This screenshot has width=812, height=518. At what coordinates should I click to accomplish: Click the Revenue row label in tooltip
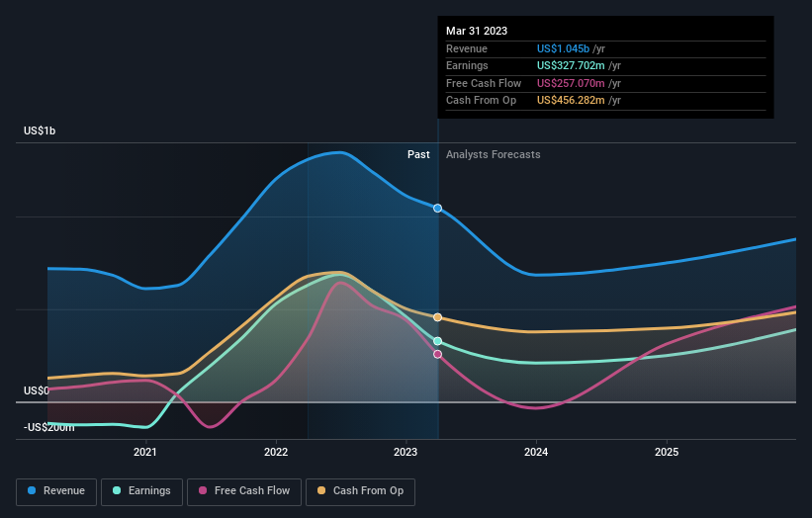coord(467,48)
